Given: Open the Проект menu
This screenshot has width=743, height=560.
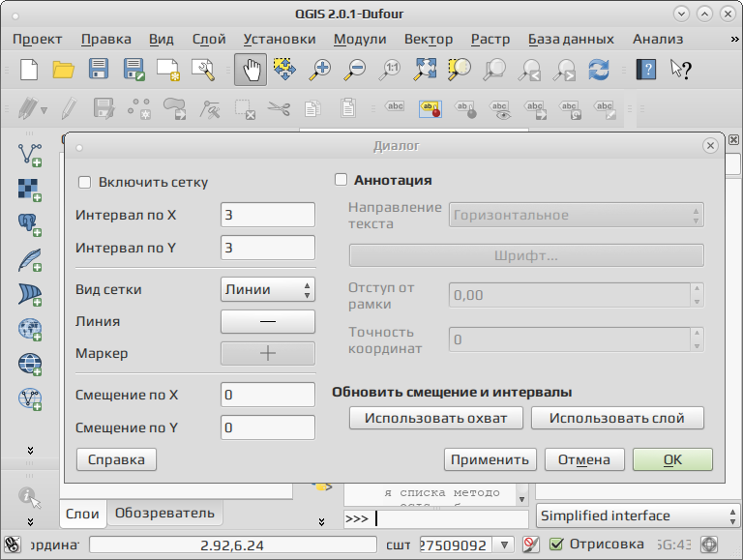Looking at the screenshot, I should [38, 40].
